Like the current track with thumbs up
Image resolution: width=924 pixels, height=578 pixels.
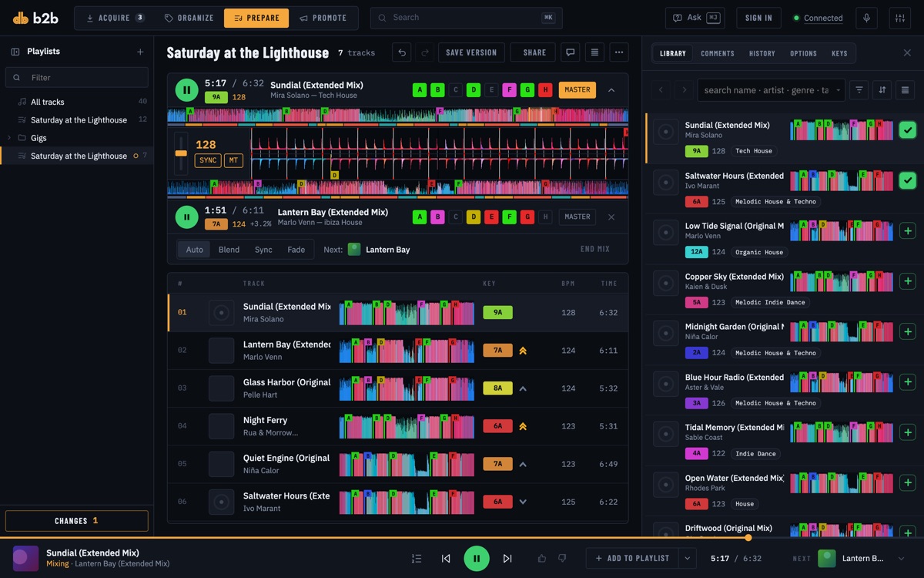coord(541,558)
